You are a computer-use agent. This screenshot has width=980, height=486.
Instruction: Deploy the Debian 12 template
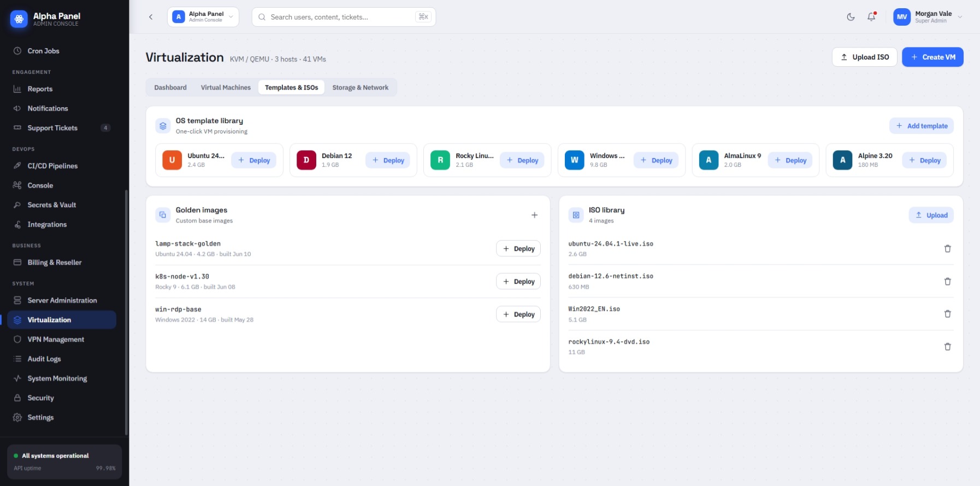click(x=388, y=160)
